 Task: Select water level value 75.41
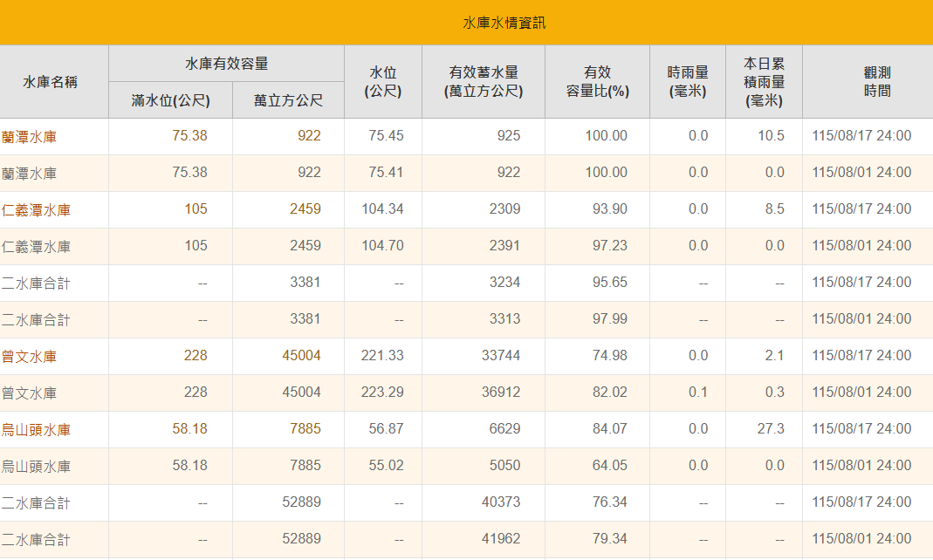[x=386, y=173]
